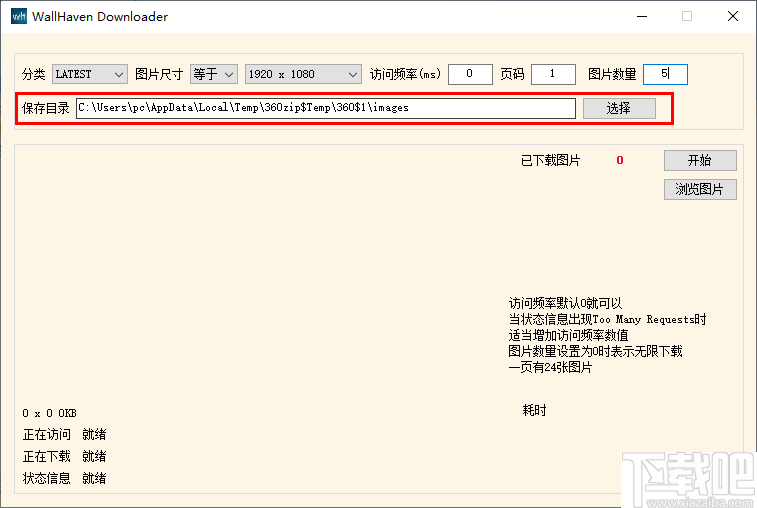Click the 页码 label
Viewport: 757px width, 508px height.
[512, 74]
